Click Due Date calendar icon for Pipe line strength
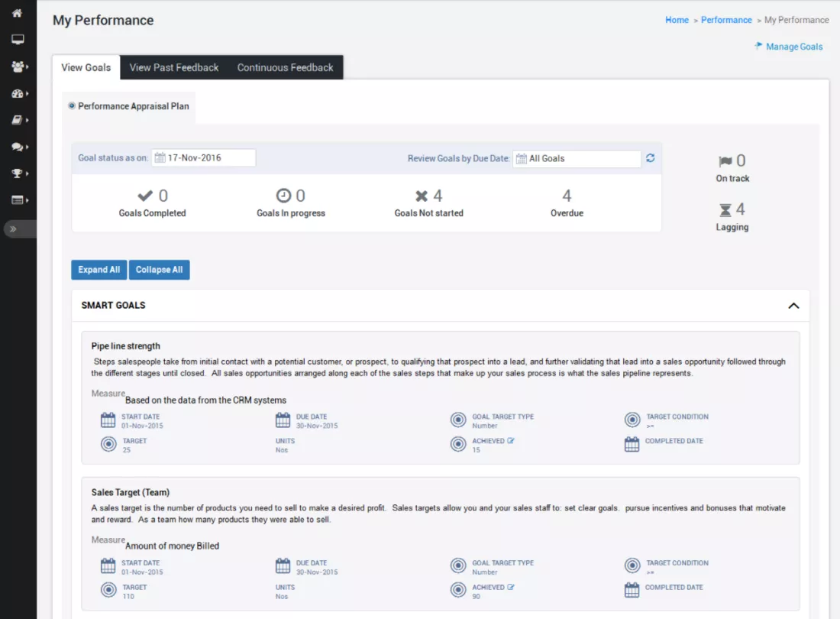This screenshot has height=619, width=840. [283, 420]
